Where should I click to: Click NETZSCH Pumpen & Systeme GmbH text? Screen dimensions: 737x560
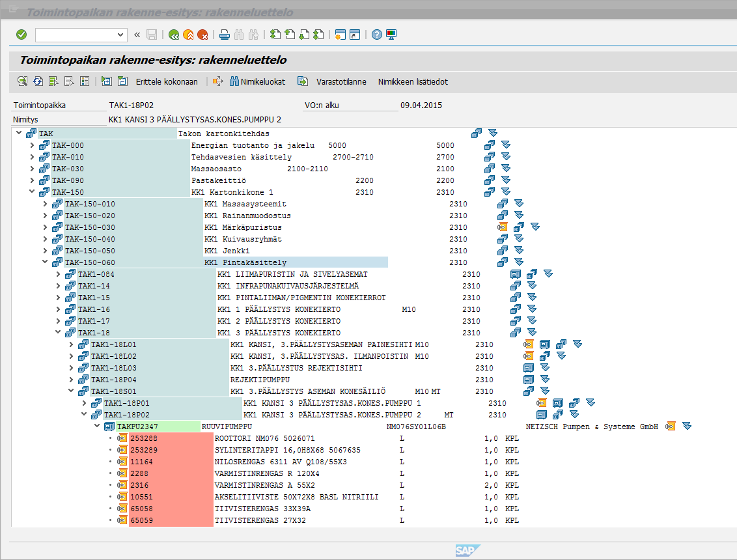click(592, 427)
